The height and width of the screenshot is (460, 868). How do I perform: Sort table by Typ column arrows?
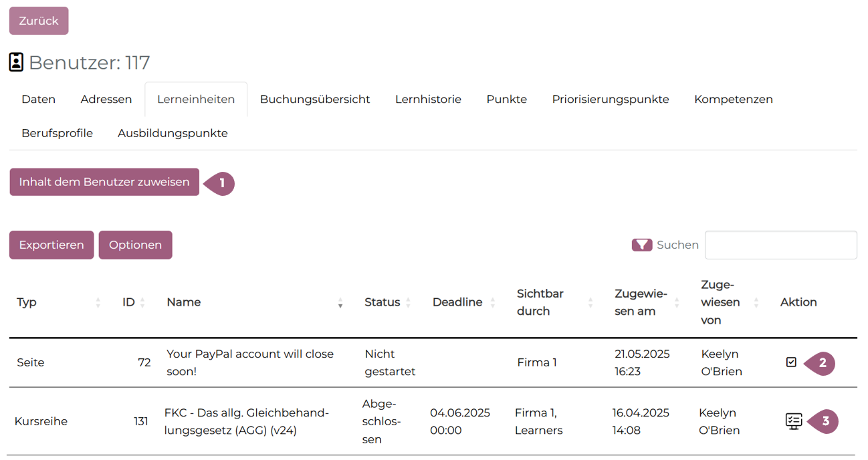pyautogui.click(x=98, y=302)
